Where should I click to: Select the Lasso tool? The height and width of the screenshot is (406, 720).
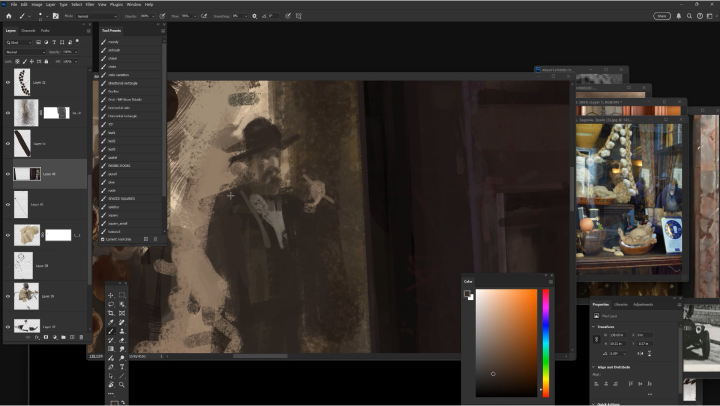(111, 304)
